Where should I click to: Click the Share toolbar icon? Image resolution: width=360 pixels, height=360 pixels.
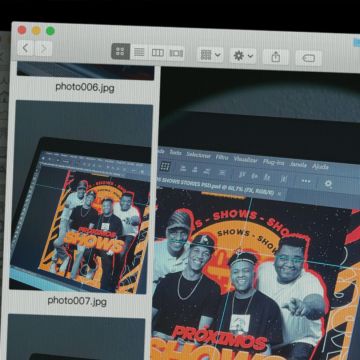(x=275, y=57)
